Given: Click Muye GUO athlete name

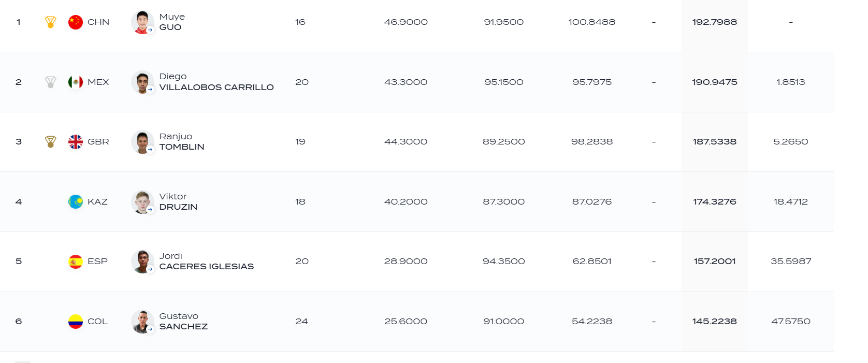Looking at the screenshot, I should click(172, 22).
